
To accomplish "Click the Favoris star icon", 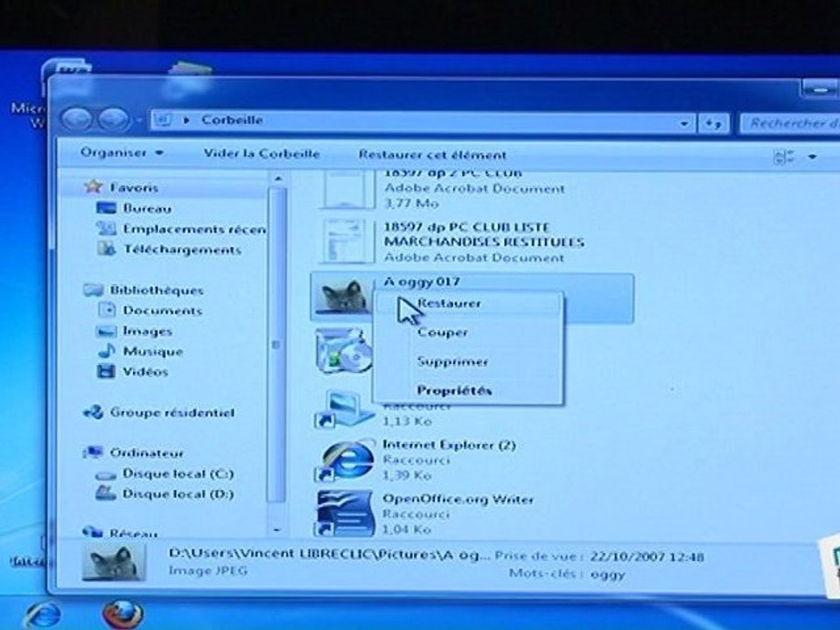I will [x=93, y=186].
